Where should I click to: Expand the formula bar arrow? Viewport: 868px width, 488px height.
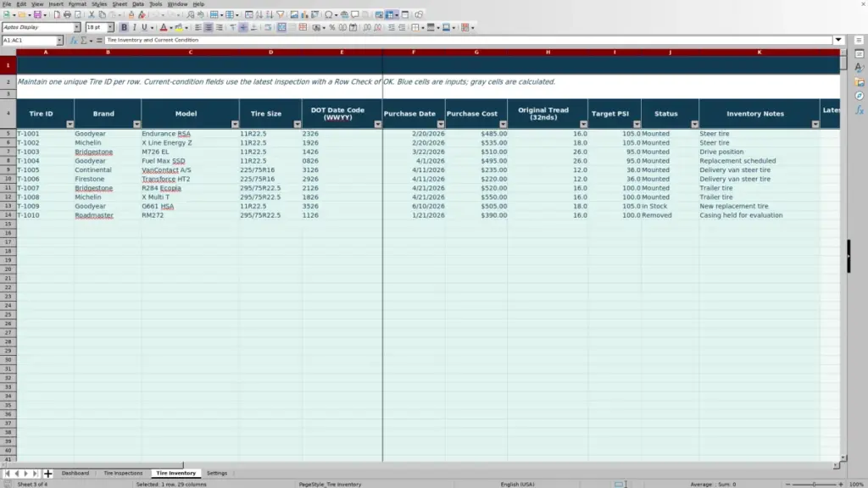[838, 41]
